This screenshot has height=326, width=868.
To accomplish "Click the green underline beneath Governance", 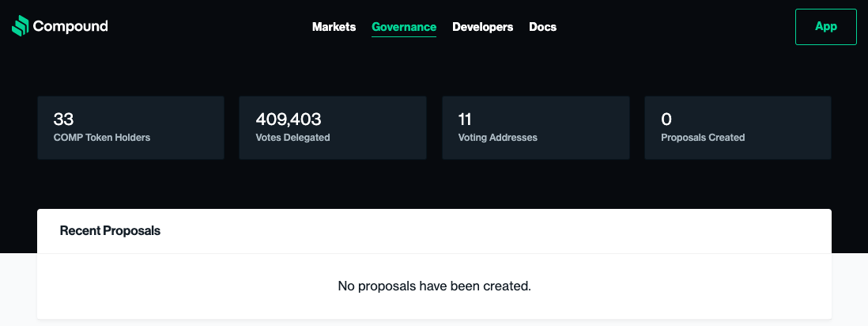I will [x=403, y=36].
